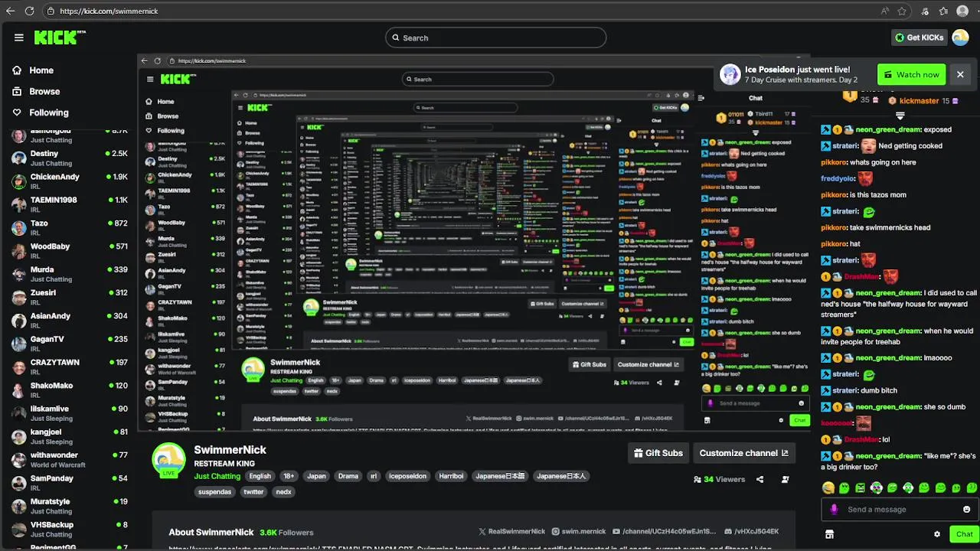Select the outer Japan tag under SwimmerNick
This screenshot has height=551, width=980.
click(x=316, y=476)
